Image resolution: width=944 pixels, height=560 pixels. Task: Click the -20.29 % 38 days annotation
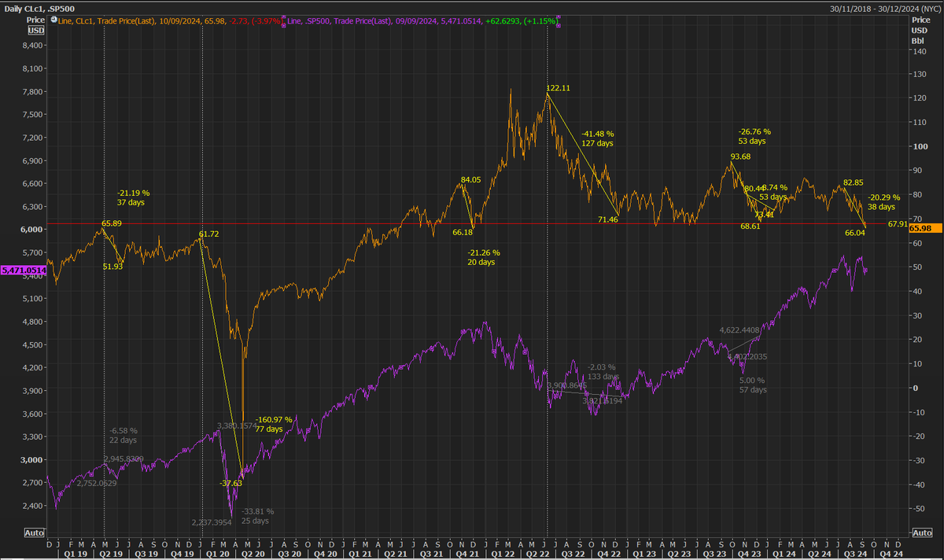coord(883,202)
